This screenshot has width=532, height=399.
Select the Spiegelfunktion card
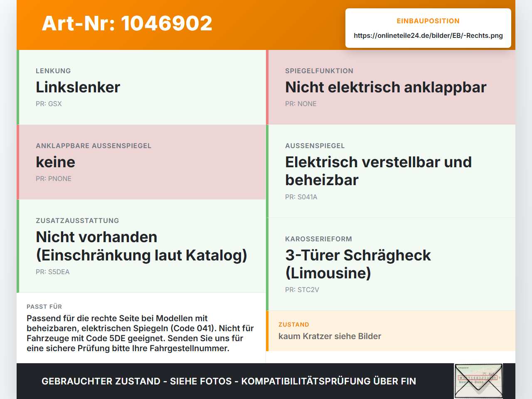[391, 87]
